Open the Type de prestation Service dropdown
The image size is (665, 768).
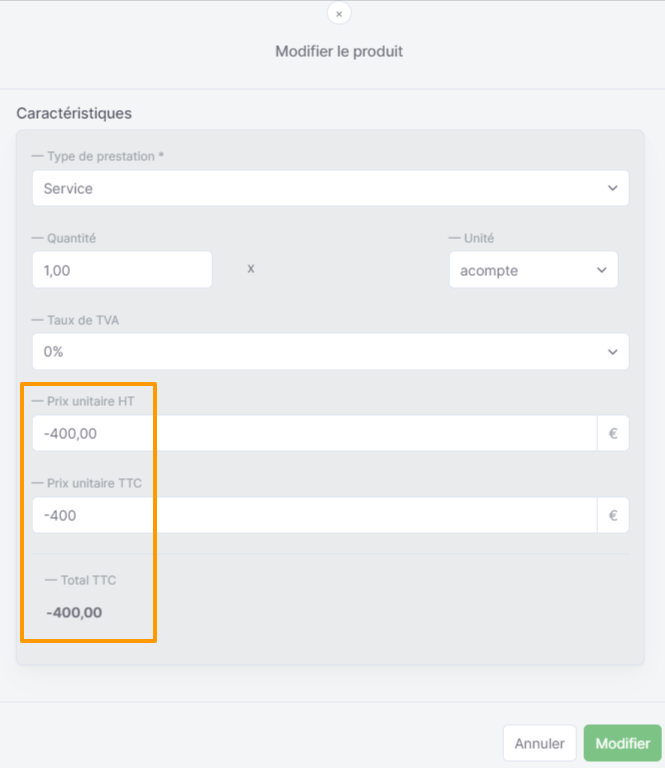[x=331, y=188]
